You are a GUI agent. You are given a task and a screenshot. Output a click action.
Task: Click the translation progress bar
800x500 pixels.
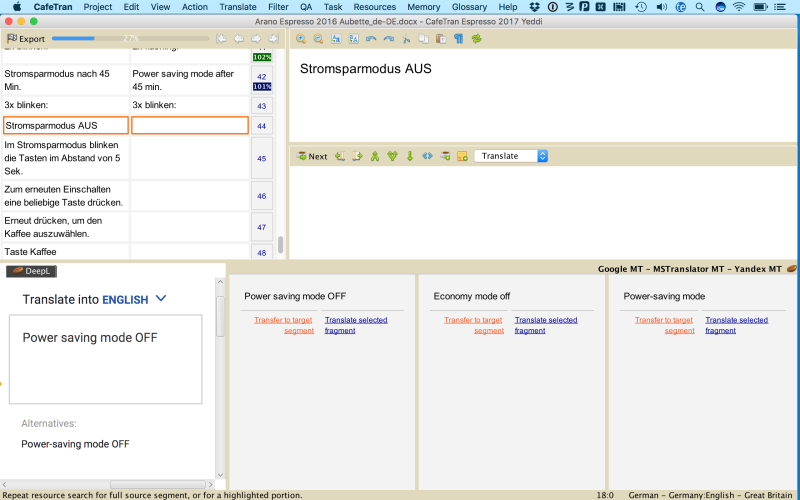(131, 38)
